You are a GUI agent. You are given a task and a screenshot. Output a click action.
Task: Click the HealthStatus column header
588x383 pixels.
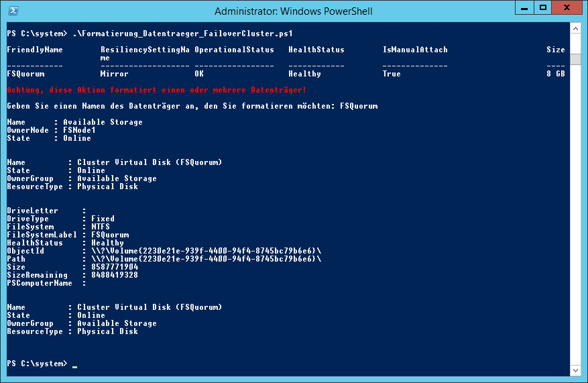tap(316, 50)
